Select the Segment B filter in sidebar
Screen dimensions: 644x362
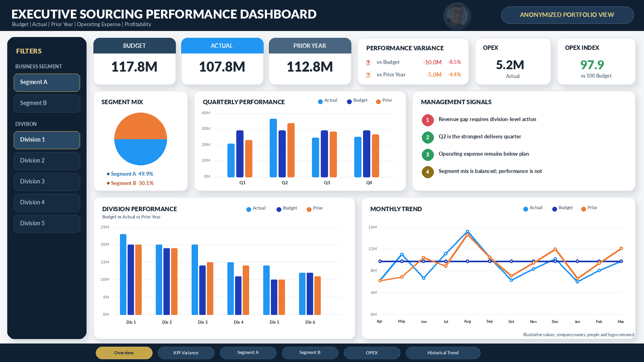[47, 103]
